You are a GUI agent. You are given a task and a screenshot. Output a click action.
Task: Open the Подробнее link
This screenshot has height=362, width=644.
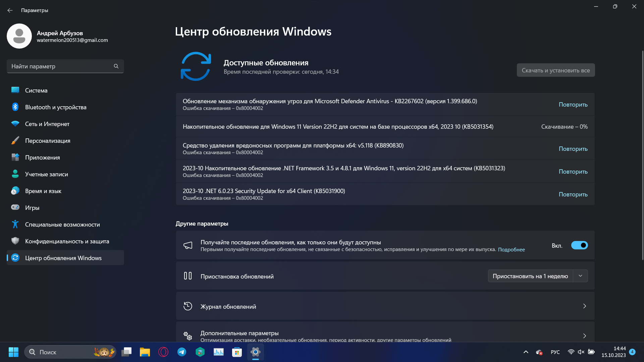point(511,249)
